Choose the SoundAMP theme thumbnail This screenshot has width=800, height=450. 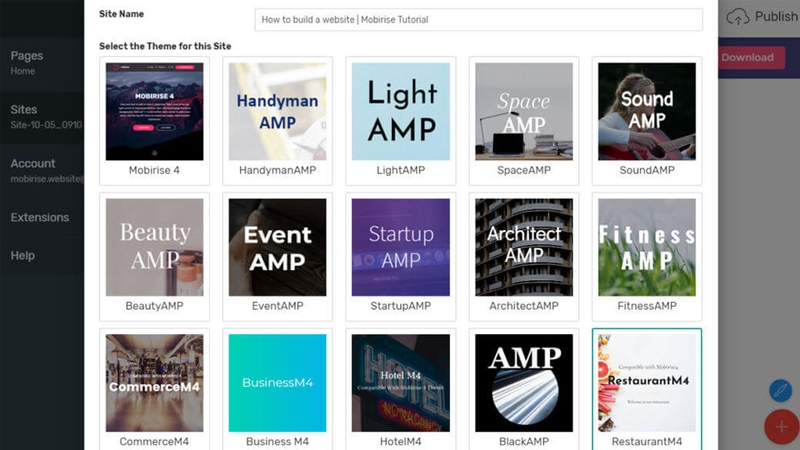[647, 111]
